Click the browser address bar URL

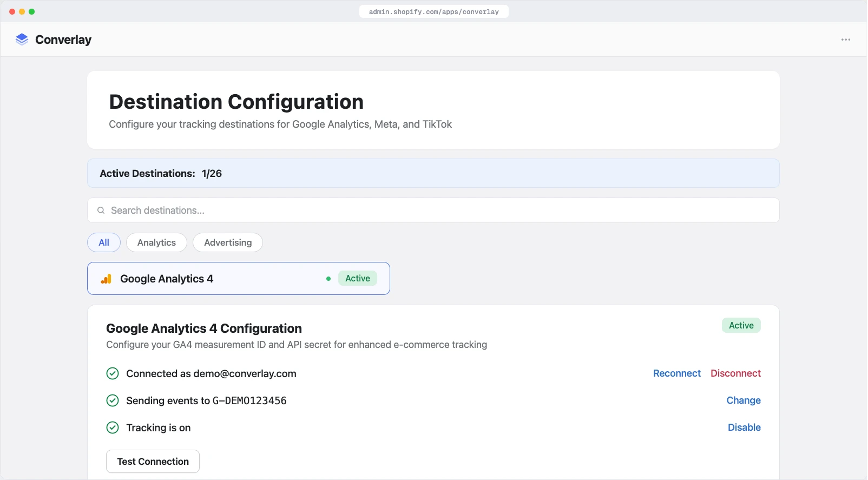434,11
